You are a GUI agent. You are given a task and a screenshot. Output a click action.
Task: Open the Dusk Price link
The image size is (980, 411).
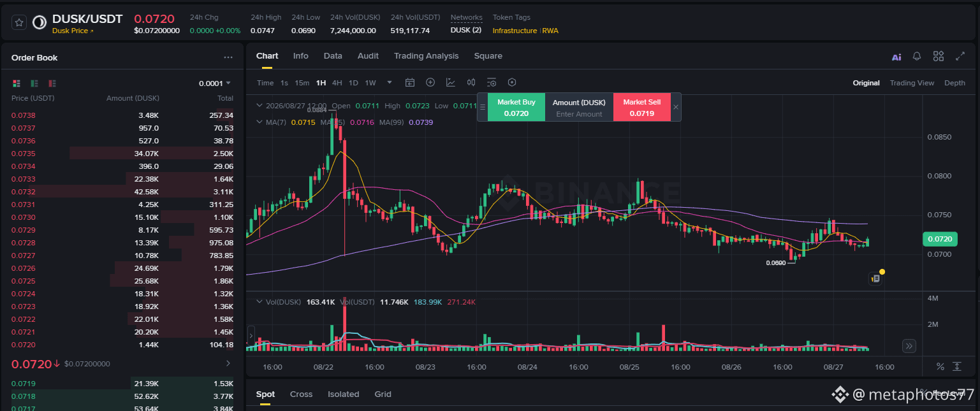click(73, 31)
